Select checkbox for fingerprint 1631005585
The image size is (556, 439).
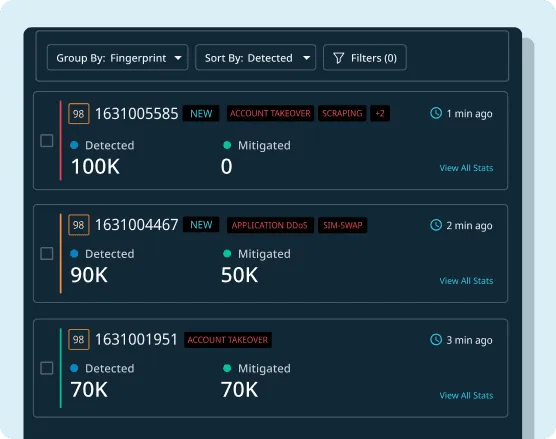[x=47, y=141]
